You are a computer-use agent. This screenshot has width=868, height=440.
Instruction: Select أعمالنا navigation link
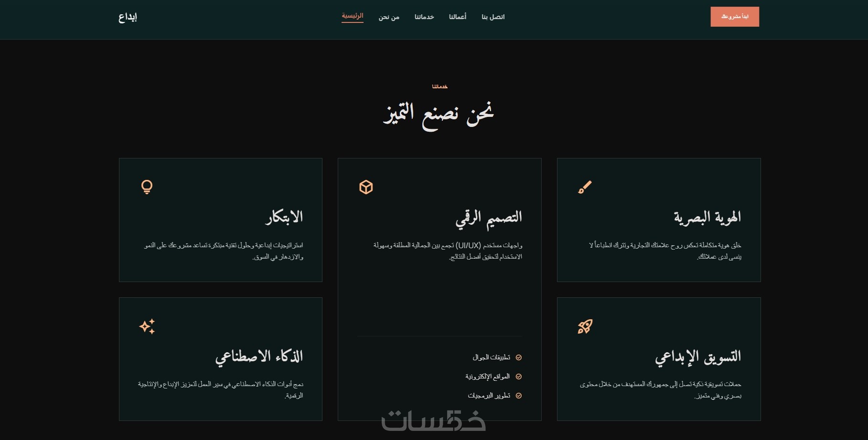tap(458, 17)
